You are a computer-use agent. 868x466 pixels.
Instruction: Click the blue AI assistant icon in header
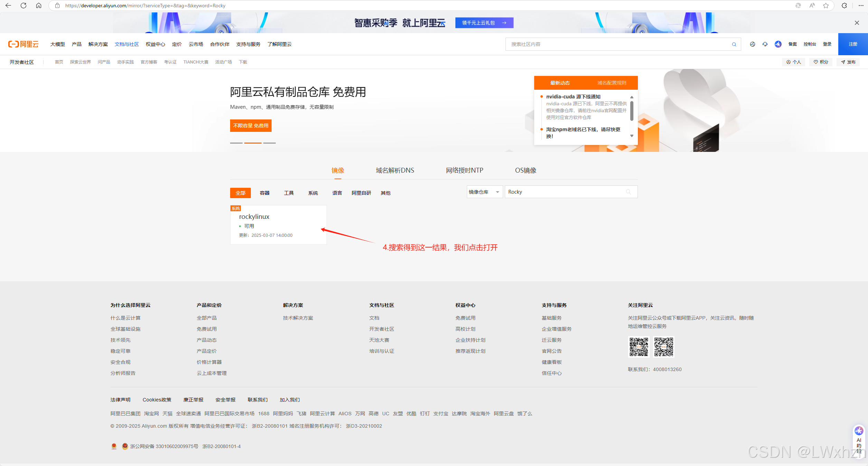pyautogui.click(x=778, y=44)
